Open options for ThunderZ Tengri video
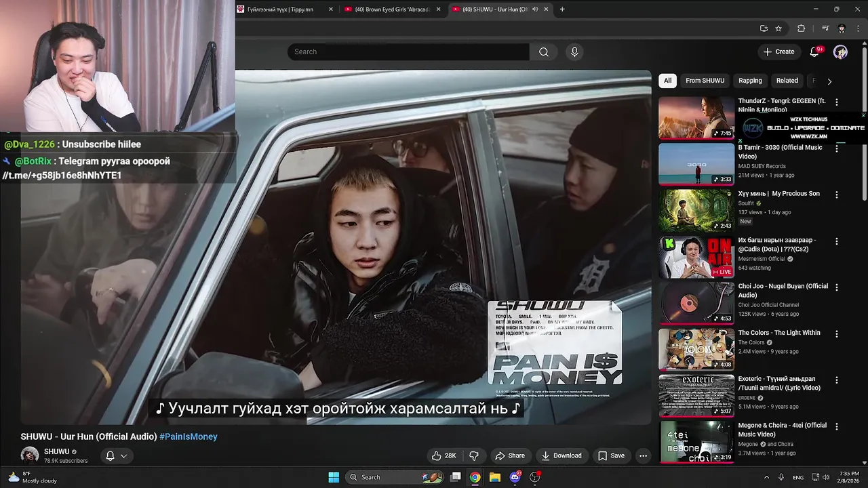 [x=836, y=102]
